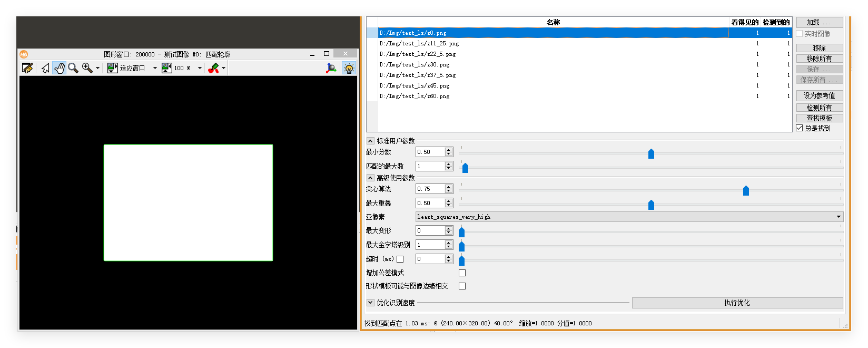Select the arrow pointer tool
Viewport: 868px width, 348px height.
[46, 68]
